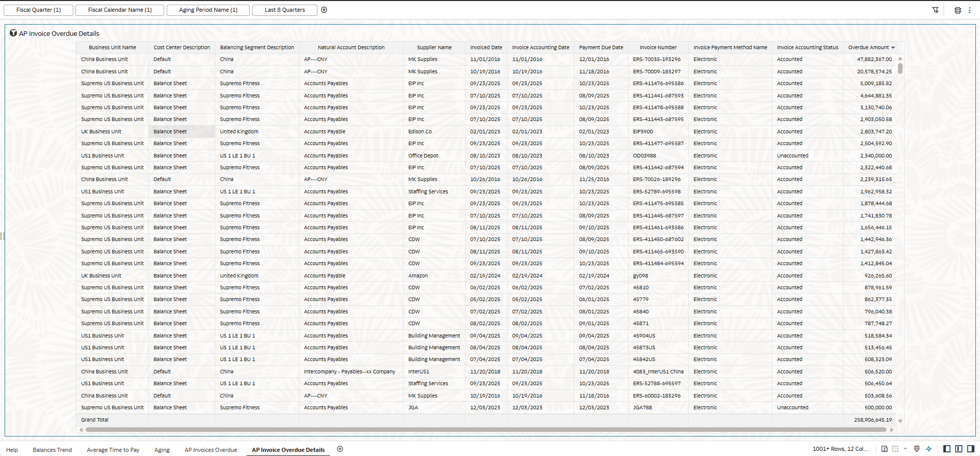This screenshot has height=456, width=980.
Task: Click the lightning auto-apply data icon
Action: pos(929,449)
